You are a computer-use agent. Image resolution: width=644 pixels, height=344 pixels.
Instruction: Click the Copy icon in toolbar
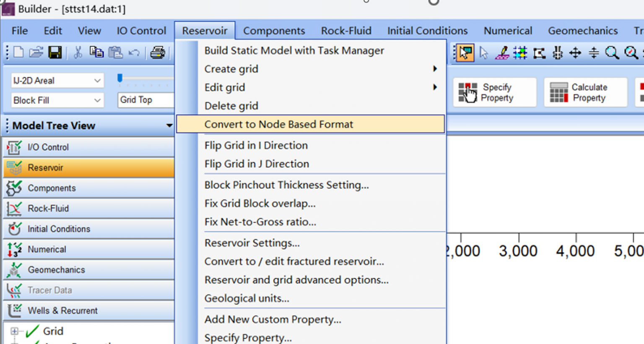(x=96, y=52)
